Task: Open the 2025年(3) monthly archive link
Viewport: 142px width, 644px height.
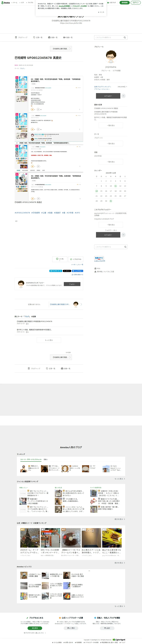Action: point(98,156)
